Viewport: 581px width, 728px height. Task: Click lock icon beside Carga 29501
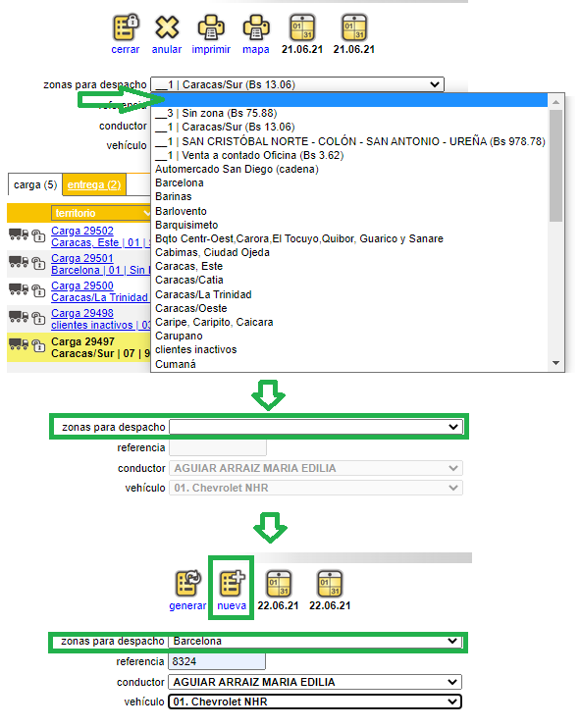point(38,263)
